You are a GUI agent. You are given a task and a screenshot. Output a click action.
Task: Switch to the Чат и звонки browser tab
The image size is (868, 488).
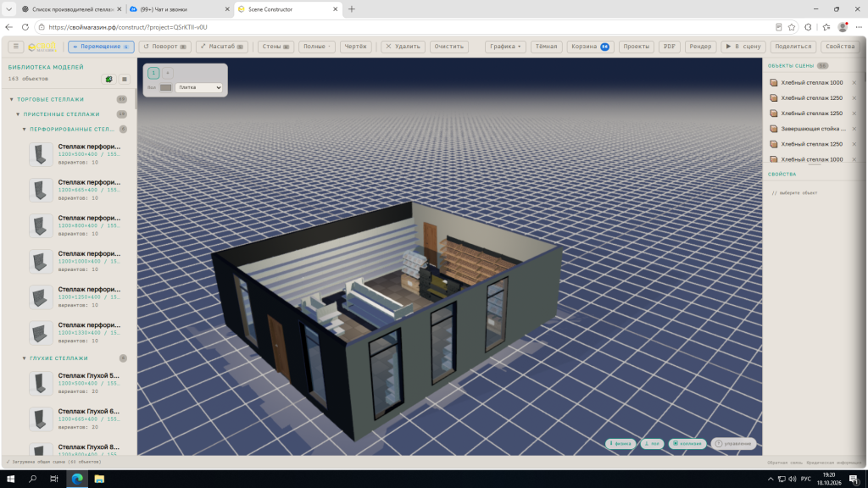pos(180,9)
